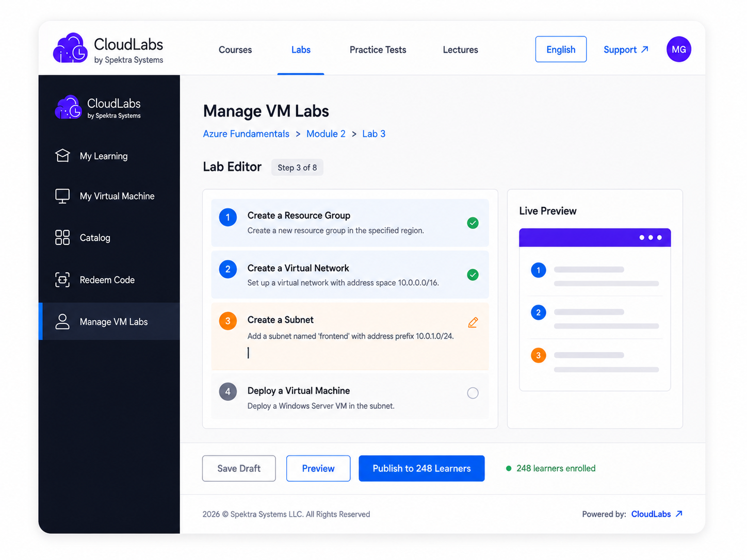Switch to the Labs tab
The width and height of the screenshot is (747, 560).
pos(301,50)
